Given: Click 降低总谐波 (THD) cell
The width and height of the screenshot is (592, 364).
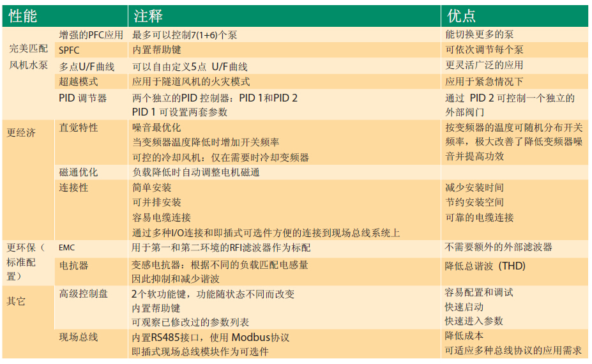Looking at the screenshot, I should point(485,266).
